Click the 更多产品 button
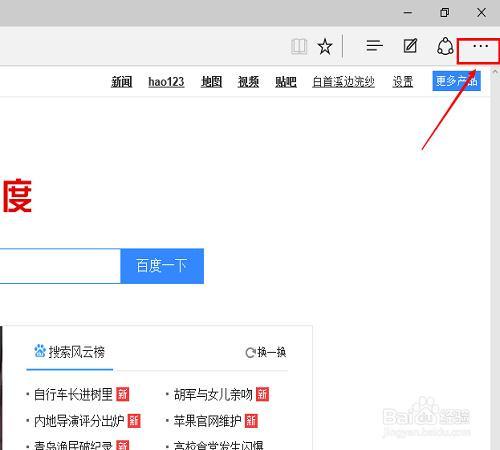This screenshot has width=500, height=450. (x=456, y=81)
